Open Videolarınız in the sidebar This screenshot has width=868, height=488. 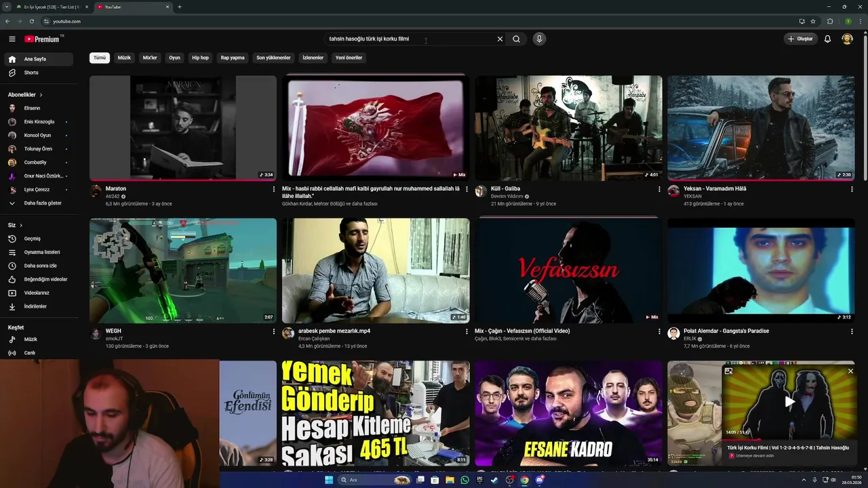pyautogui.click(x=37, y=293)
